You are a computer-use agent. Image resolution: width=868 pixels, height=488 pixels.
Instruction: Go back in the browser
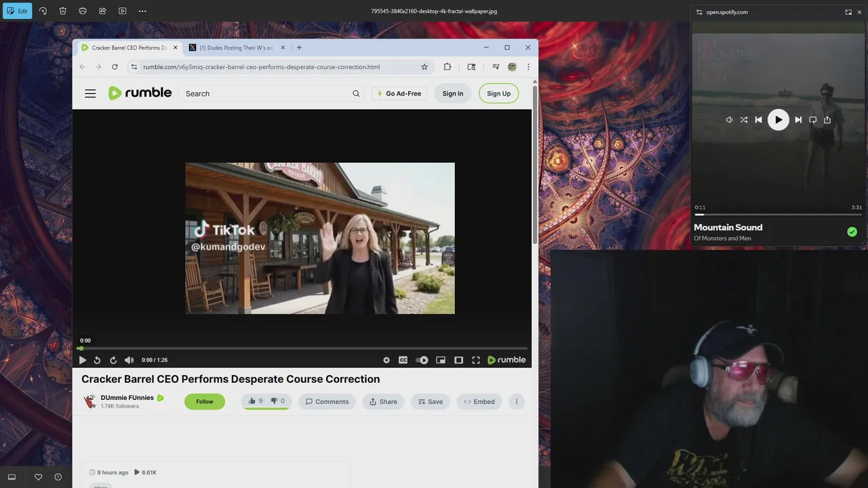coord(82,66)
